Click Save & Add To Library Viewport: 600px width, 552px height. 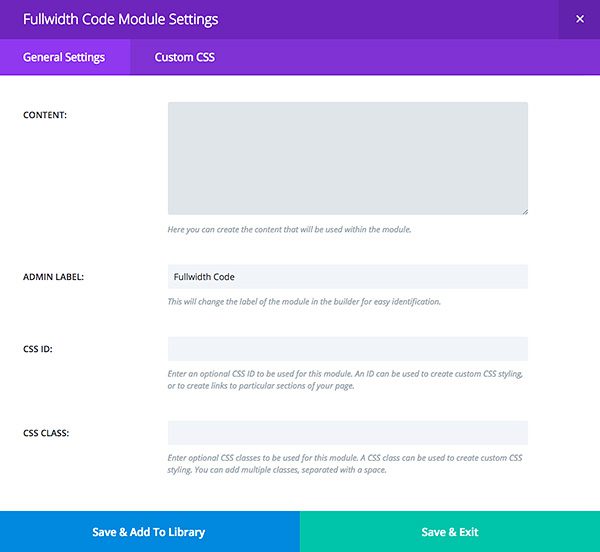point(150,531)
